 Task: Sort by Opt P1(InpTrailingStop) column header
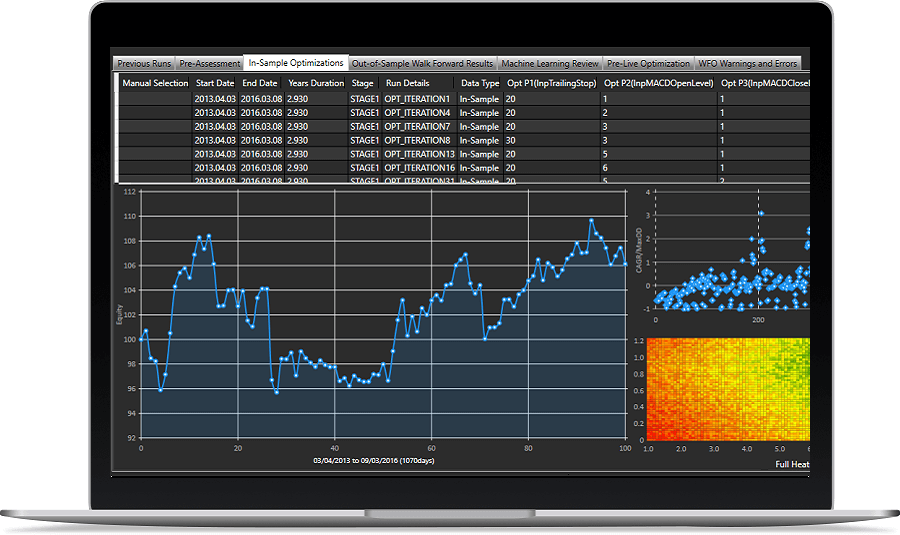tap(552, 83)
